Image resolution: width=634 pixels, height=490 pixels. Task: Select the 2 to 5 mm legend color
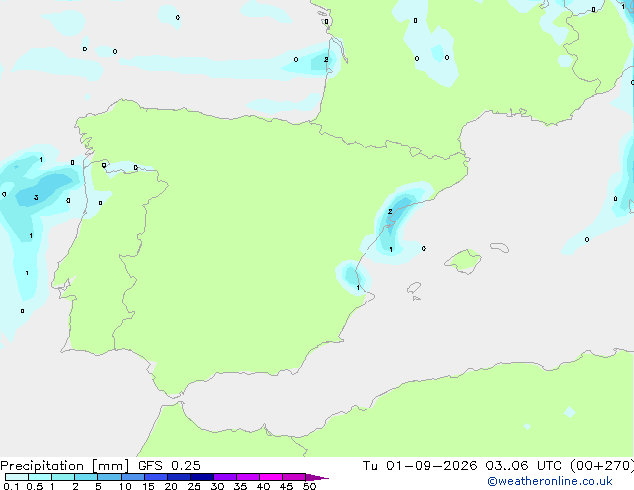click(x=86, y=477)
